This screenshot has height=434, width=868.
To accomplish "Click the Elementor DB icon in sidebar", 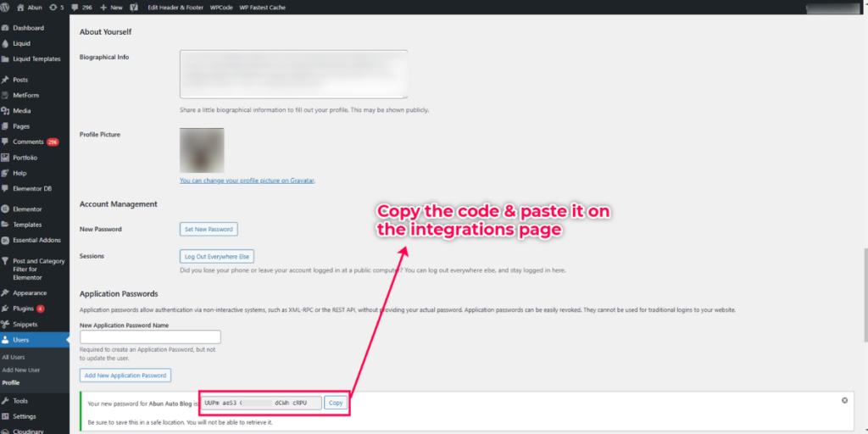I will (5, 189).
